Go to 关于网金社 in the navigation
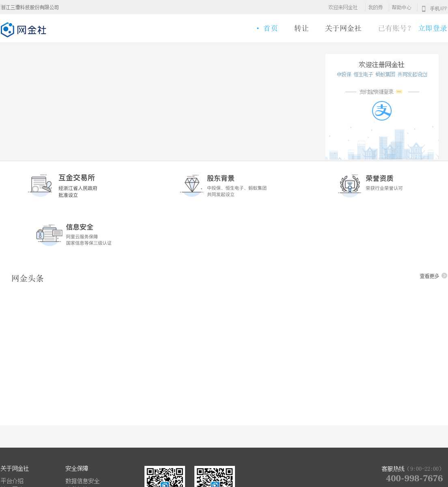This screenshot has width=448, height=487. (343, 28)
